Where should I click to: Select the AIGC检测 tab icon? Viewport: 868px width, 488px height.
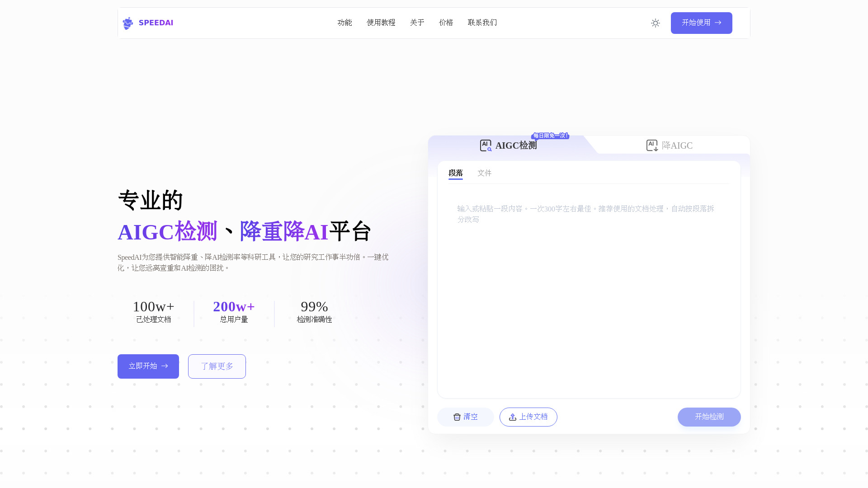[x=485, y=145]
